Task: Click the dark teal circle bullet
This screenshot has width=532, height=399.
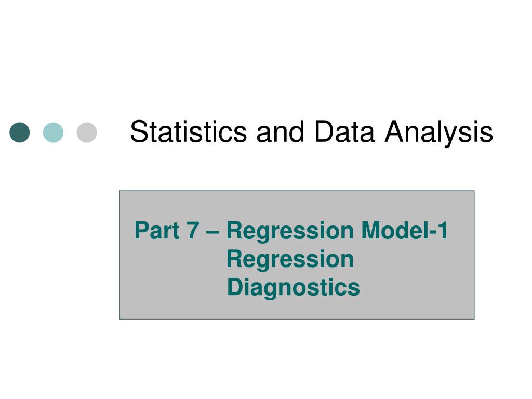Action: coord(20,132)
